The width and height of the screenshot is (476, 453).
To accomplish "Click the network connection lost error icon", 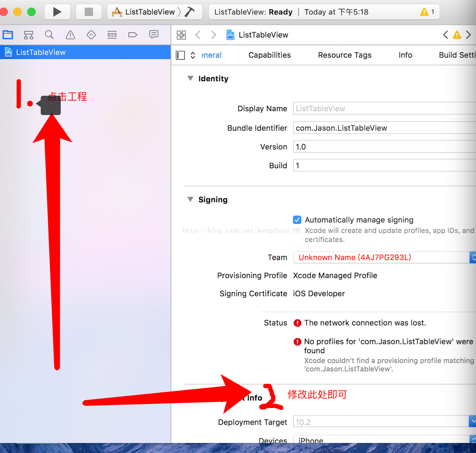I will pos(297,323).
